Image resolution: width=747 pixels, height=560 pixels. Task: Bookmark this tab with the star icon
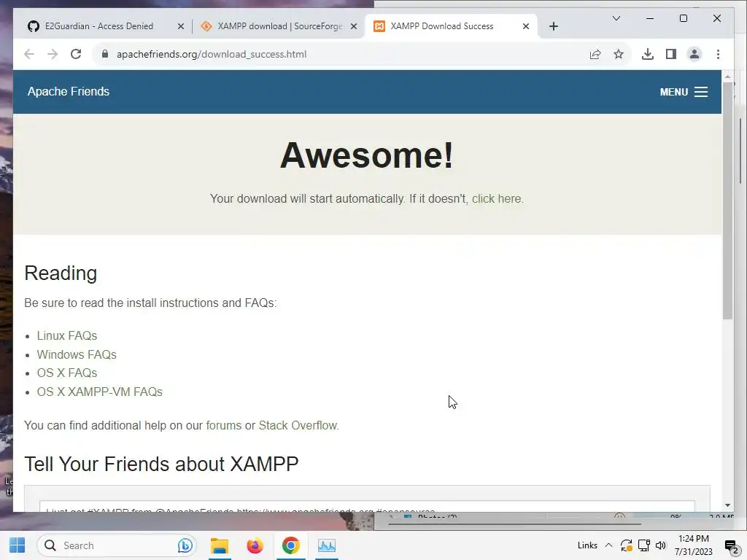(619, 54)
